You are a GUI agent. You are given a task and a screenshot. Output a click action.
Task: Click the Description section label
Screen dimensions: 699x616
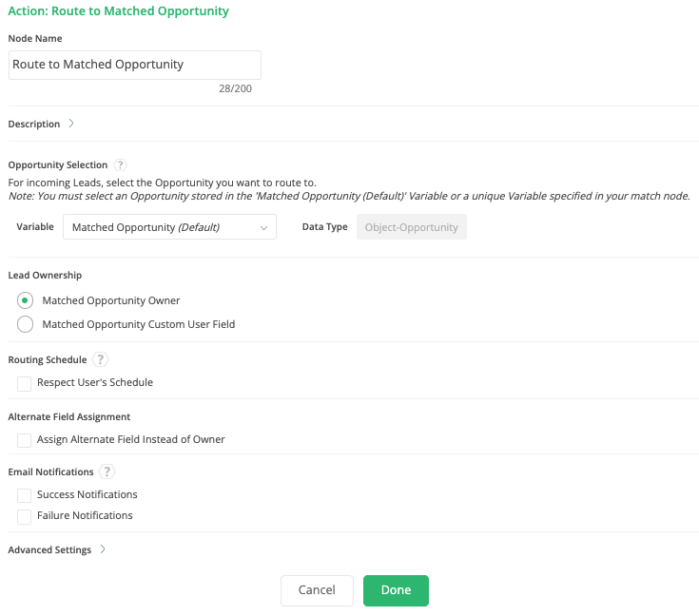(34, 124)
